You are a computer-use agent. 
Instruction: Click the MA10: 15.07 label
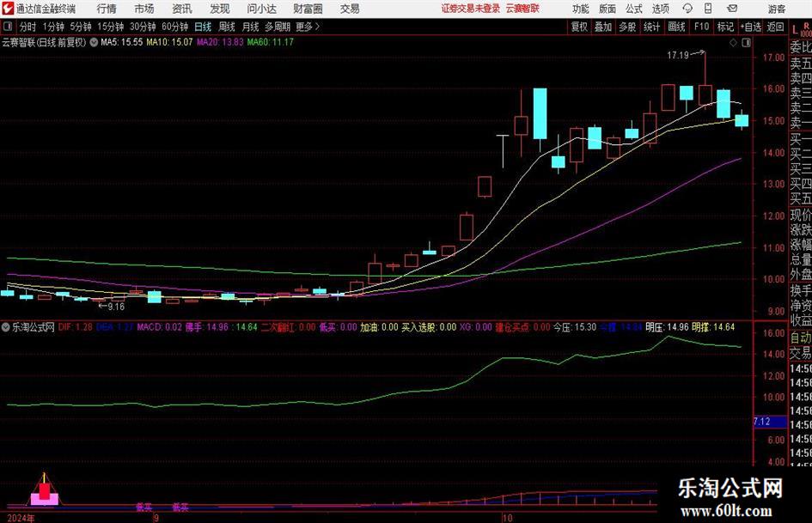pyautogui.click(x=169, y=42)
